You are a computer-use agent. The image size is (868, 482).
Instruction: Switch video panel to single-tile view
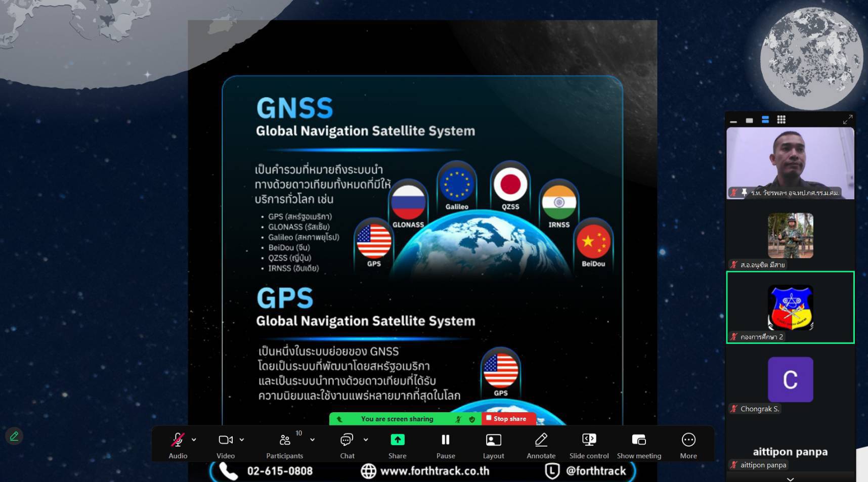pyautogui.click(x=749, y=120)
